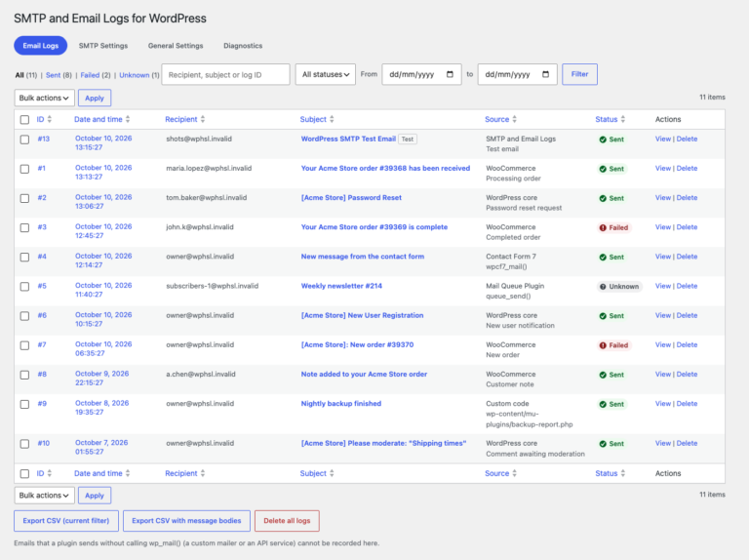Open the 'to' date calendar picker icon
Viewport: 749px width, 560px height.
(x=545, y=74)
